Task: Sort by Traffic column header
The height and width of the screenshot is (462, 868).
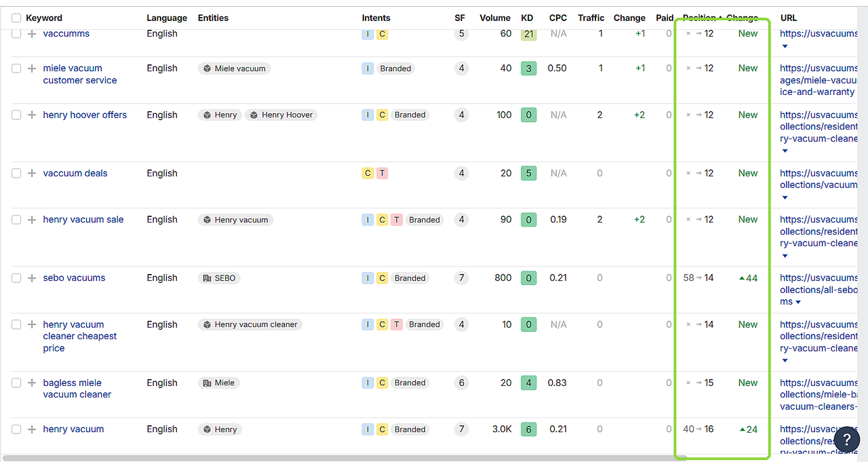Action: [591, 18]
